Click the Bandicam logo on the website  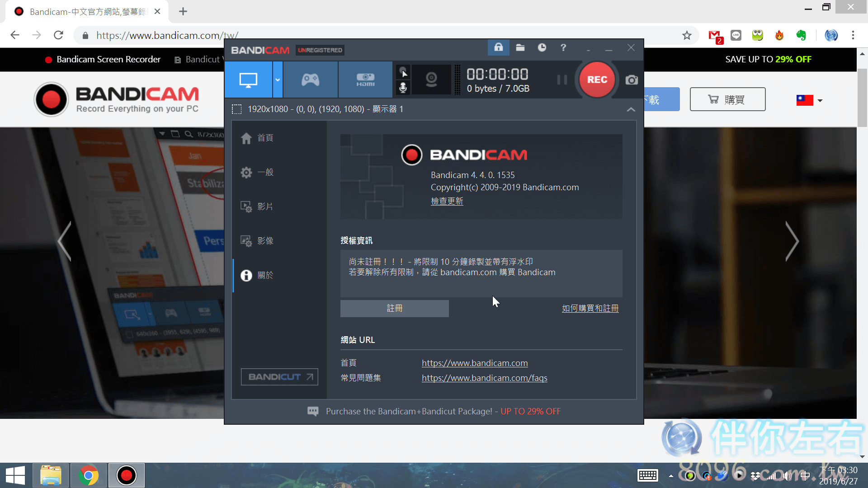117,99
